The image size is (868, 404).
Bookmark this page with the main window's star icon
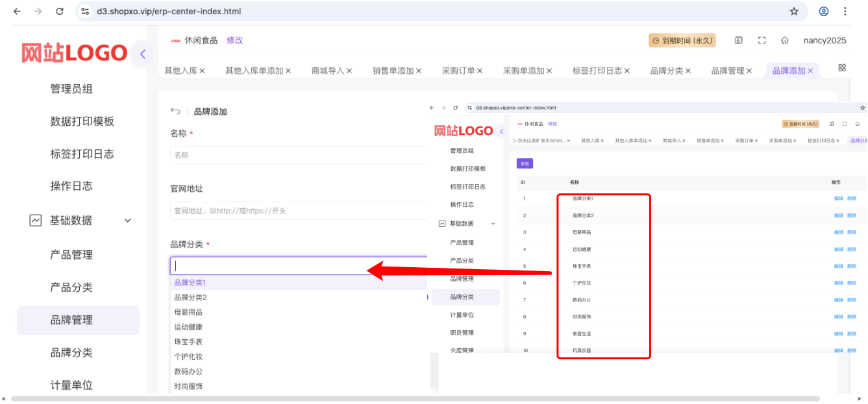794,11
